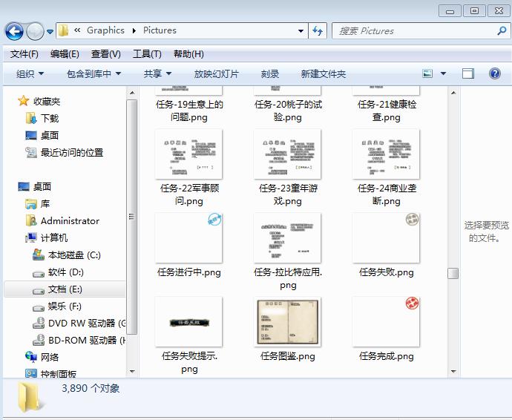Click the Refresh button

[318, 31]
